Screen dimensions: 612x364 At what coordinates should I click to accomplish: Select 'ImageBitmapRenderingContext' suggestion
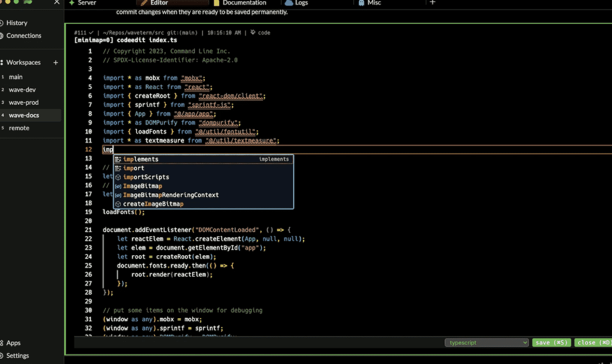click(x=171, y=195)
